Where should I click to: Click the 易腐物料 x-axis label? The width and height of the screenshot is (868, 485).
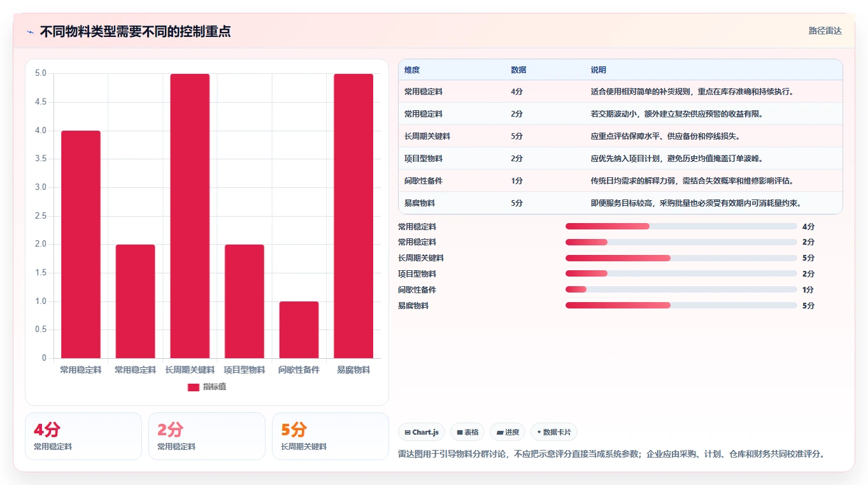(353, 370)
